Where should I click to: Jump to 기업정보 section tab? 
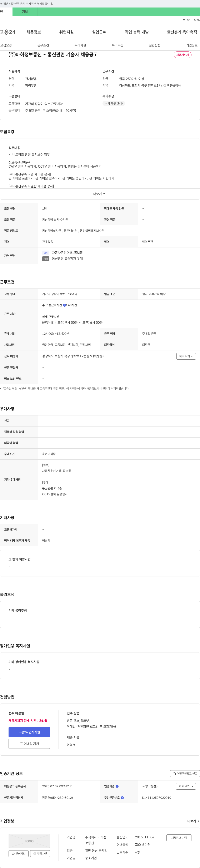click(x=192, y=45)
